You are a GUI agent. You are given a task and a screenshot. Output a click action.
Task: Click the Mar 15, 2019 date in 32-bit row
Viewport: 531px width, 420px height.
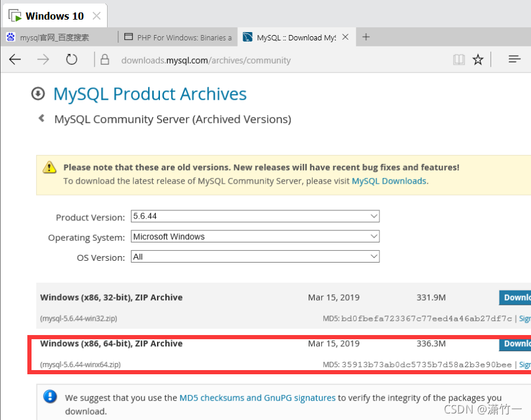[334, 298]
